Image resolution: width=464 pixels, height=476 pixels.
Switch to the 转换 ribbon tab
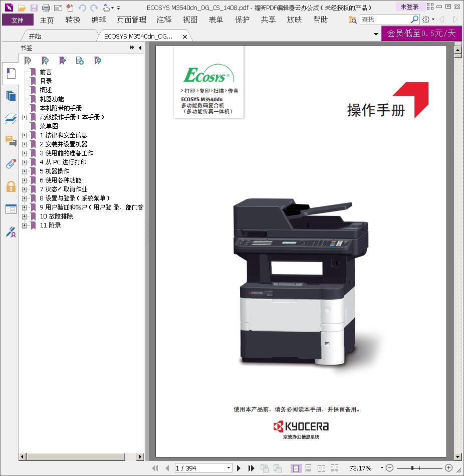click(x=73, y=20)
